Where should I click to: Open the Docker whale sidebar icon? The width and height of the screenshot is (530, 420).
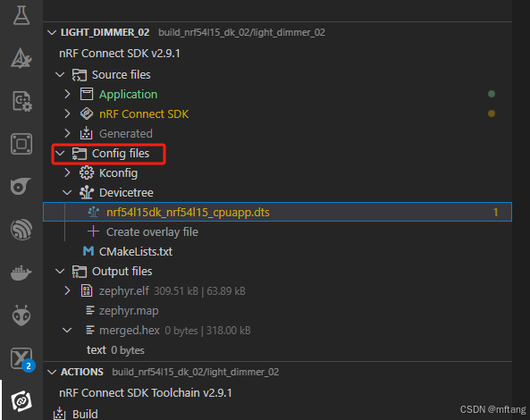[x=21, y=273]
